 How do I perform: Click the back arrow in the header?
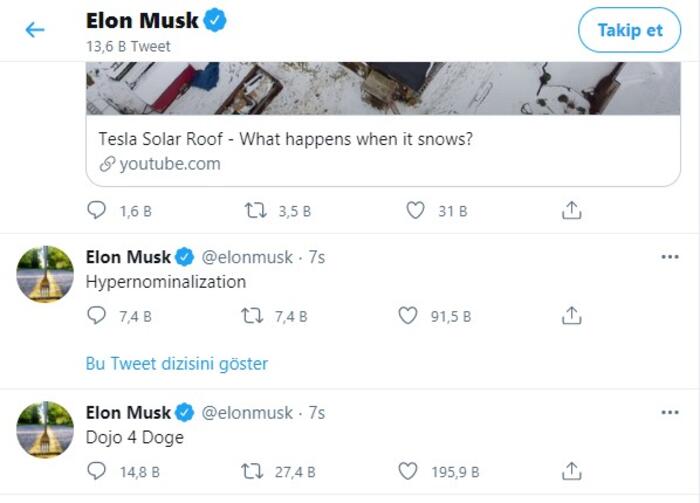[35, 30]
